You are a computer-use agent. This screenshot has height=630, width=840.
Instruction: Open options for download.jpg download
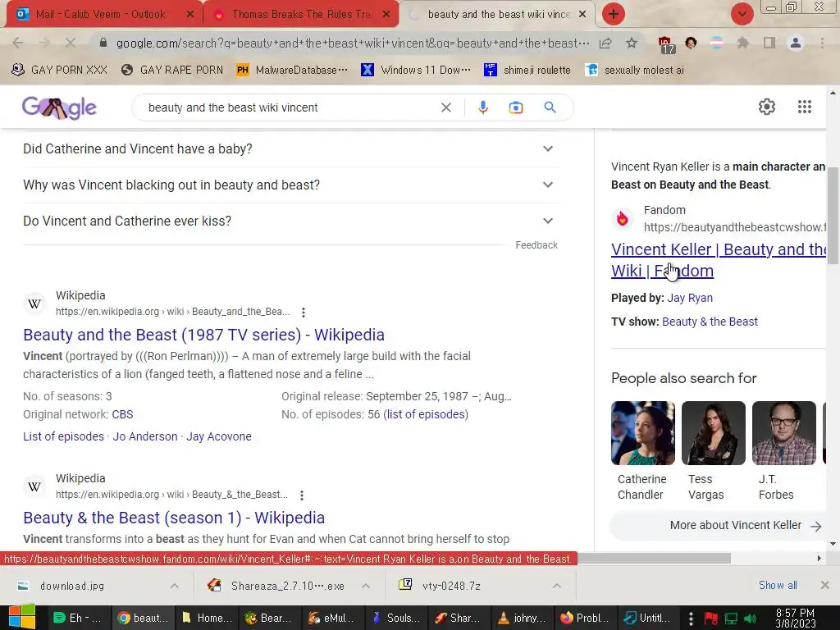pos(175,586)
